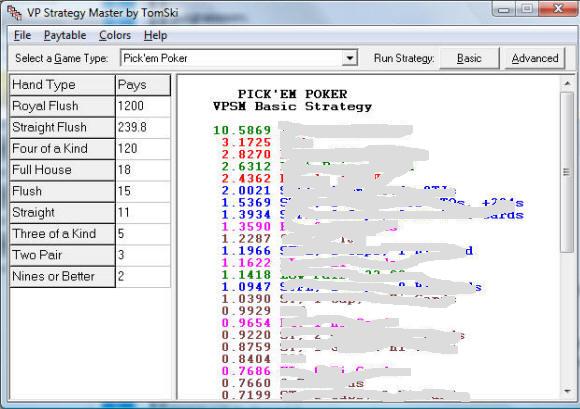Click the strategy value 0.8404

(246, 359)
